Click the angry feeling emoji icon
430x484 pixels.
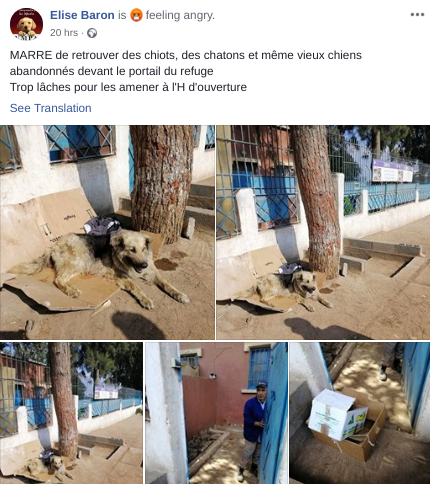(136, 15)
